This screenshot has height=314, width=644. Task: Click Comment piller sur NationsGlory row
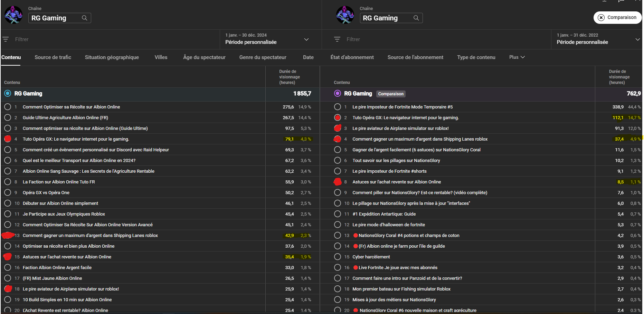[420, 193]
